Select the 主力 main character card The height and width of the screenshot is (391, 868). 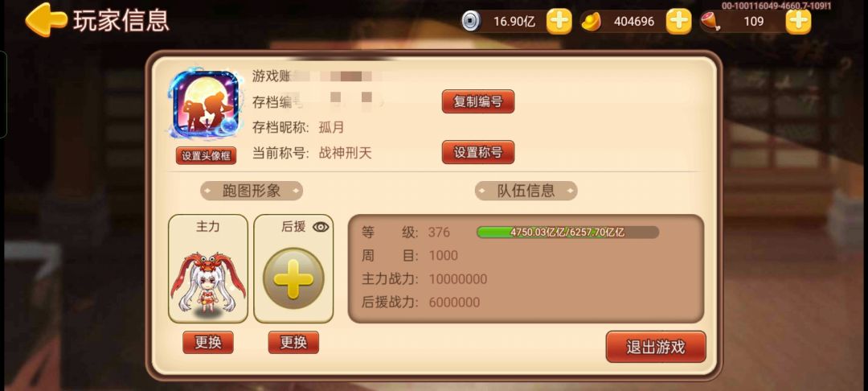(x=208, y=269)
